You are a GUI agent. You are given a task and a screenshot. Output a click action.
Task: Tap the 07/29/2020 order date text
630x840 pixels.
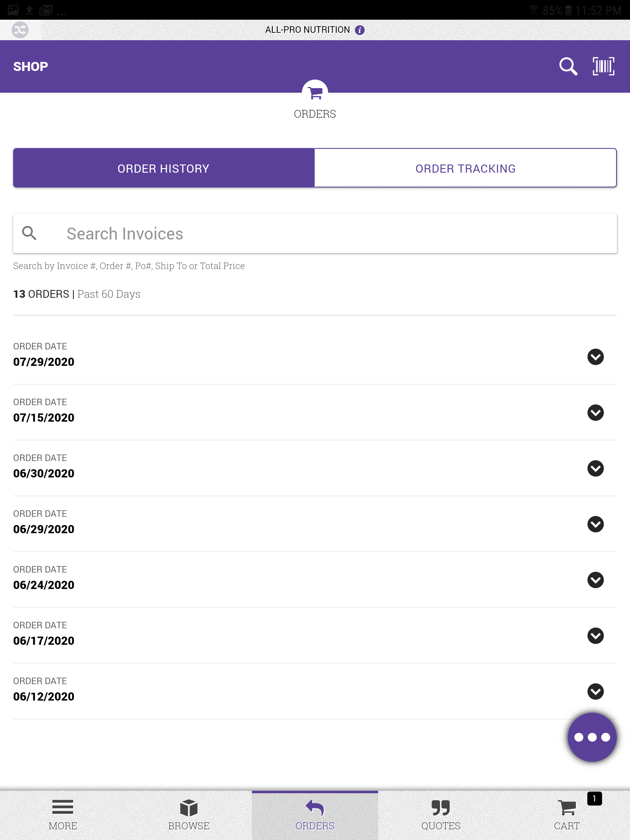tap(44, 362)
